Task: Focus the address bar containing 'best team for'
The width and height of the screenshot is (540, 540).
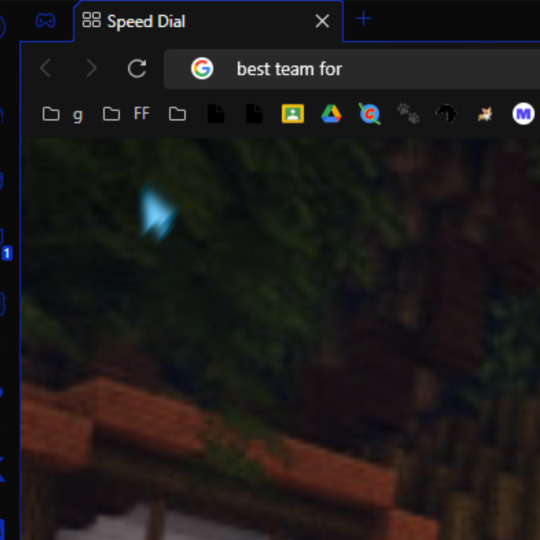Action: coord(352,69)
